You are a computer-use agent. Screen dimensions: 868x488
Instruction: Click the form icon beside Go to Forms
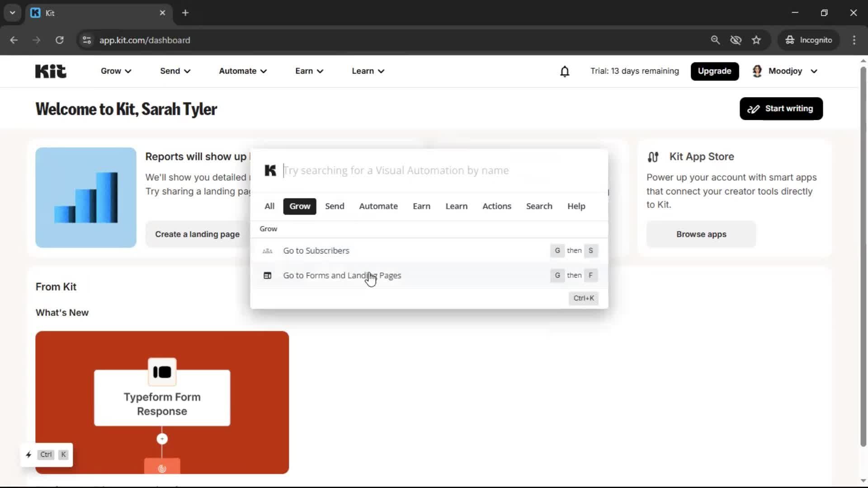(x=267, y=275)
